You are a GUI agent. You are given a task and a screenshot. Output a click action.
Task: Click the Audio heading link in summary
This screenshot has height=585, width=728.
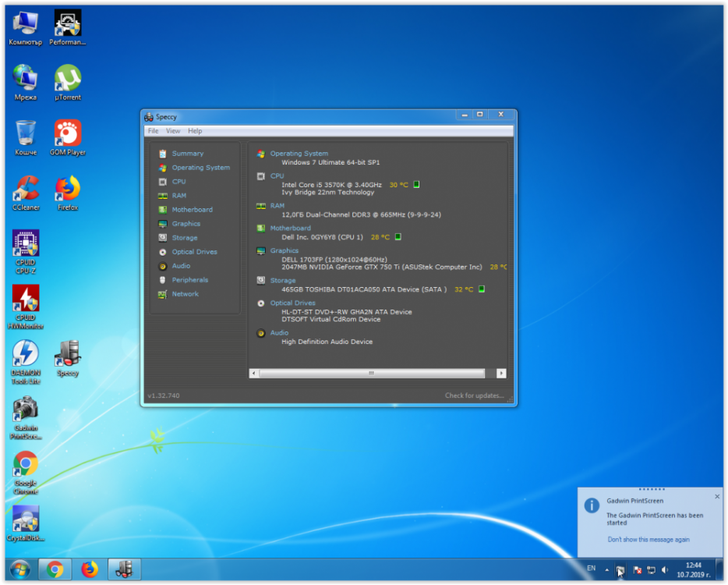[x=279, y=333]
